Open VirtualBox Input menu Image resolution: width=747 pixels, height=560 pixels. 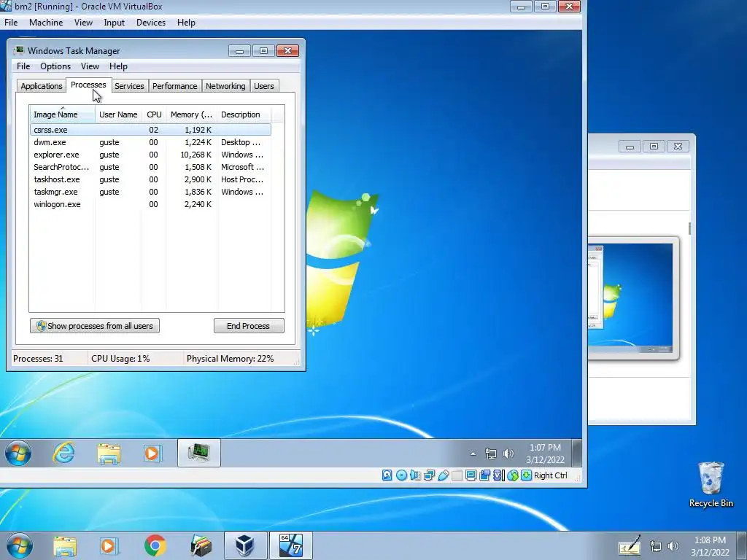click(x=115, y=23)
